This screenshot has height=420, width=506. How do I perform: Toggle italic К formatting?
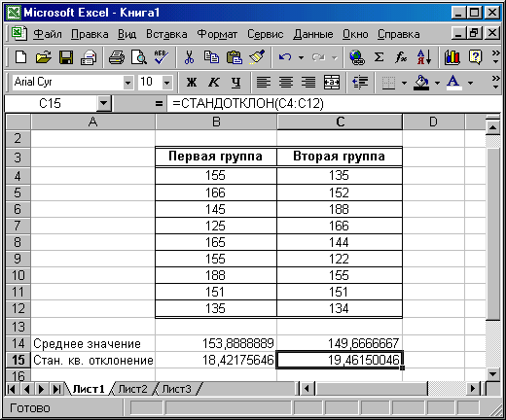pyautogui.click(x=214, y=83)
